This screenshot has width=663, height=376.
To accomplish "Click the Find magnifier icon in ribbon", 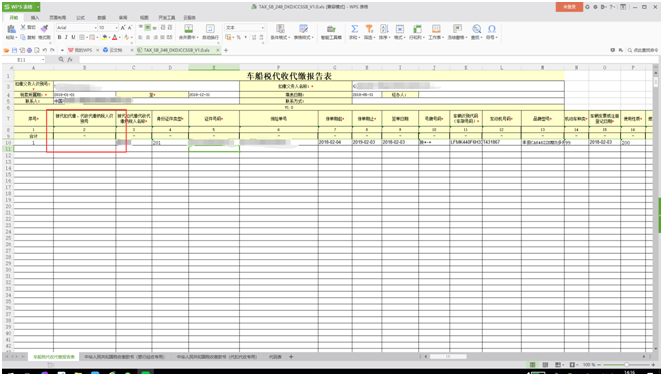I will (477, 29).
